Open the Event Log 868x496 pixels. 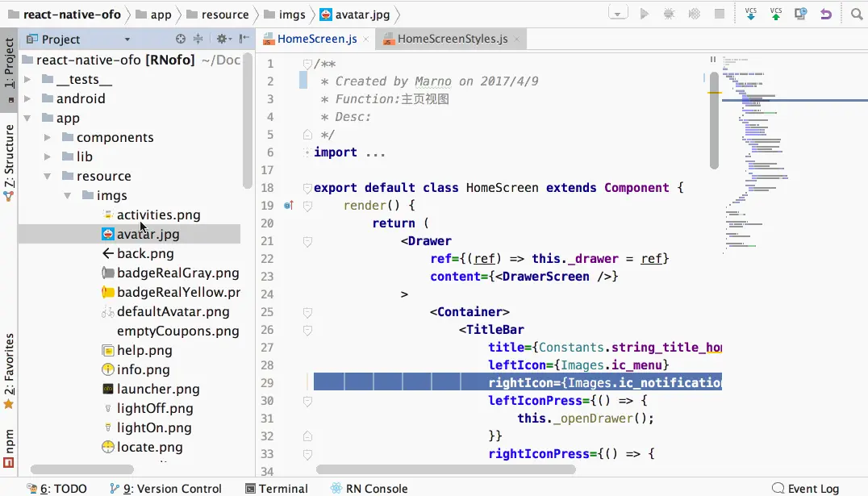[805, 488]
